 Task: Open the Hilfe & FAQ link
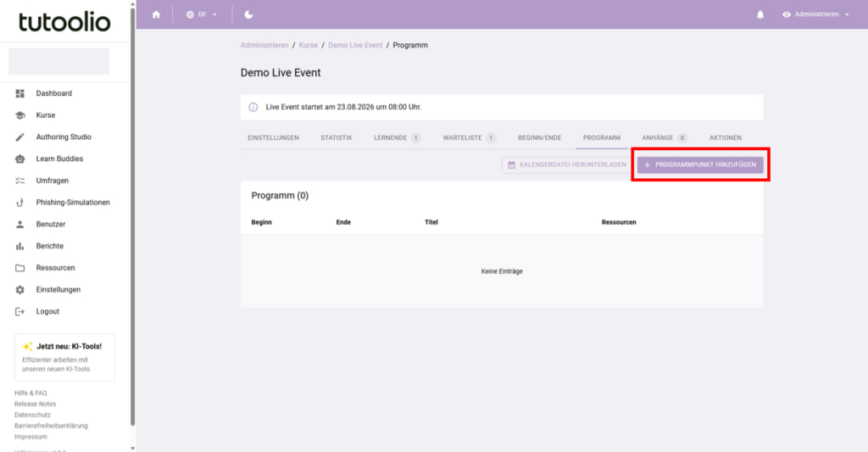(x=31, y=393)
